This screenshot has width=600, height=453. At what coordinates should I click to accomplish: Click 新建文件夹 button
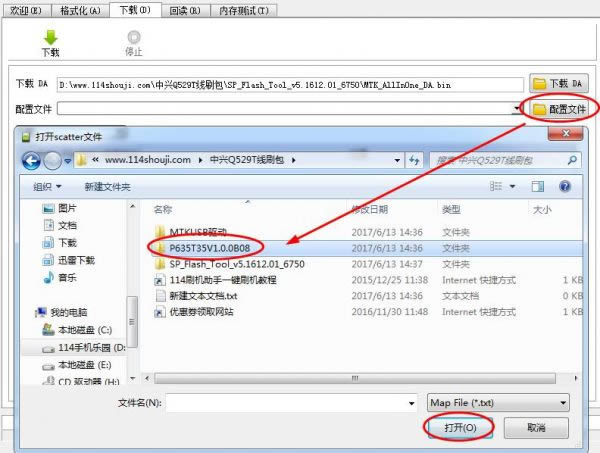point(108,187)
